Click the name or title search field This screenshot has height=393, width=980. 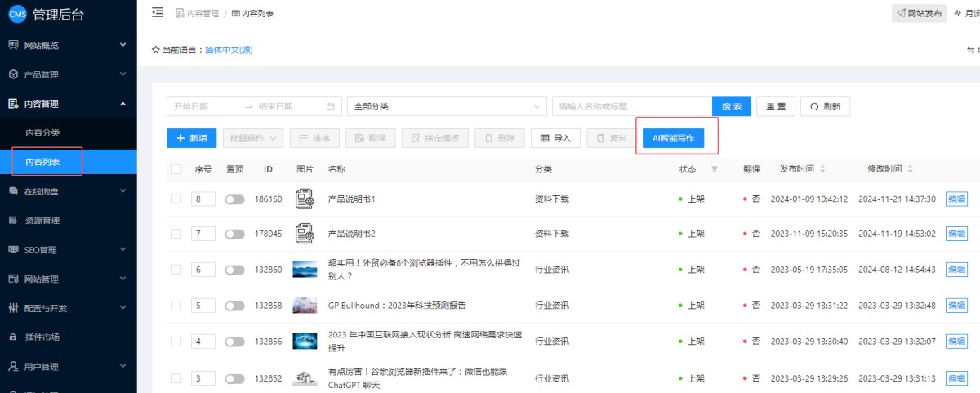tap(631, 107)
